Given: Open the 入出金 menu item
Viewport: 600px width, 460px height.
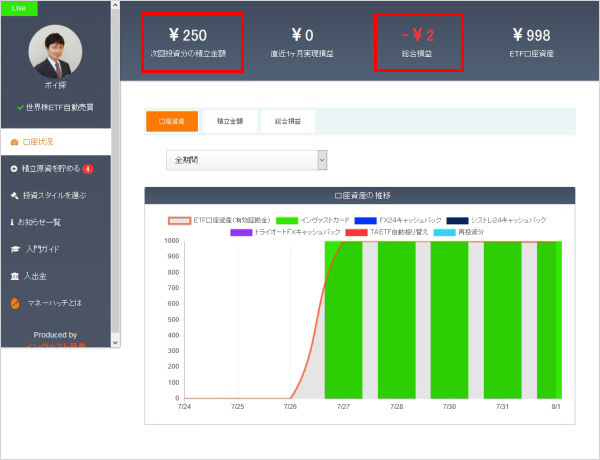Looking at the screenshot, I should (56, 276).
